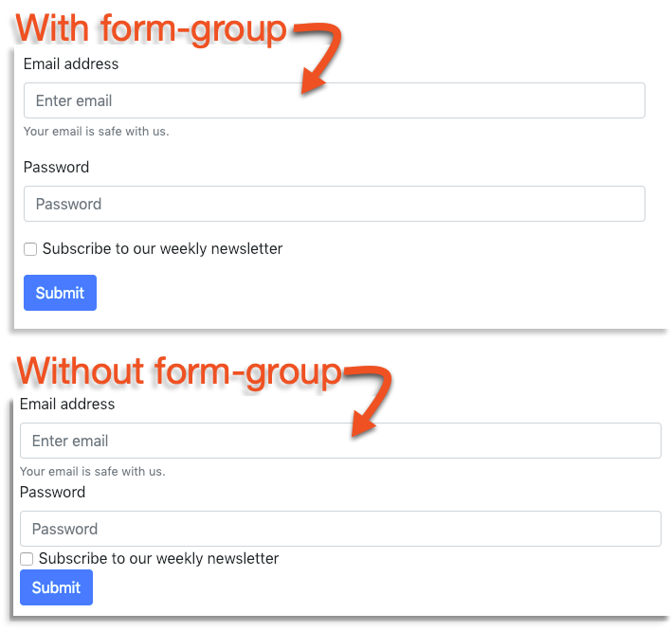Click the Enter email field in the upper form
Viewport: 672px width, 631px height.
(334, 100)
